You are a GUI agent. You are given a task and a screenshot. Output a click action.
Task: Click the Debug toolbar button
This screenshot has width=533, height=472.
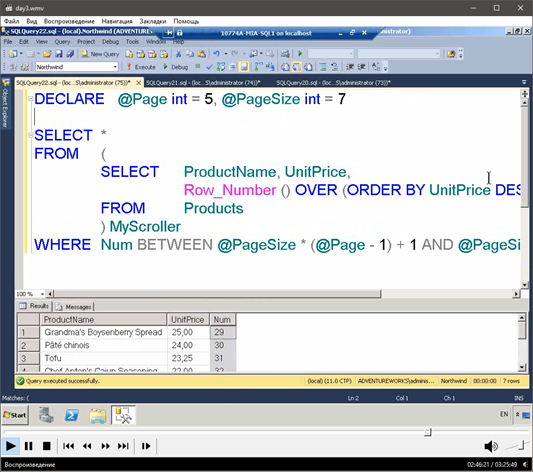(x=175, y=67)
